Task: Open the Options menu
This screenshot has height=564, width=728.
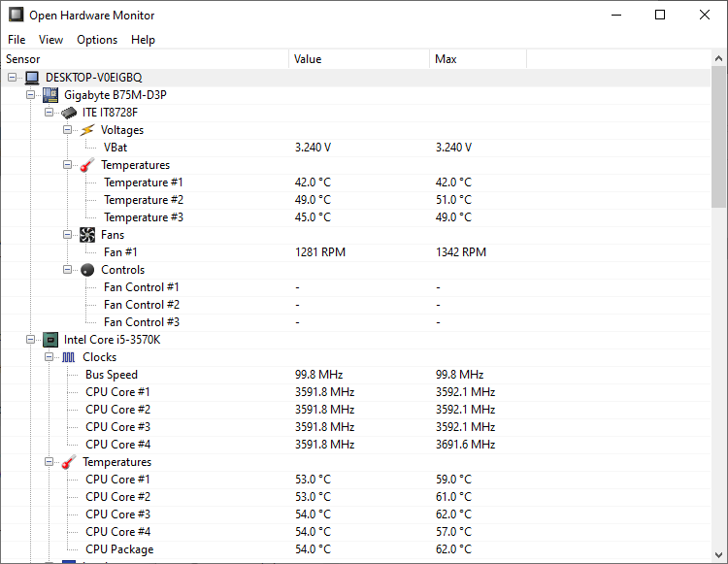Action: coord(97,40)
